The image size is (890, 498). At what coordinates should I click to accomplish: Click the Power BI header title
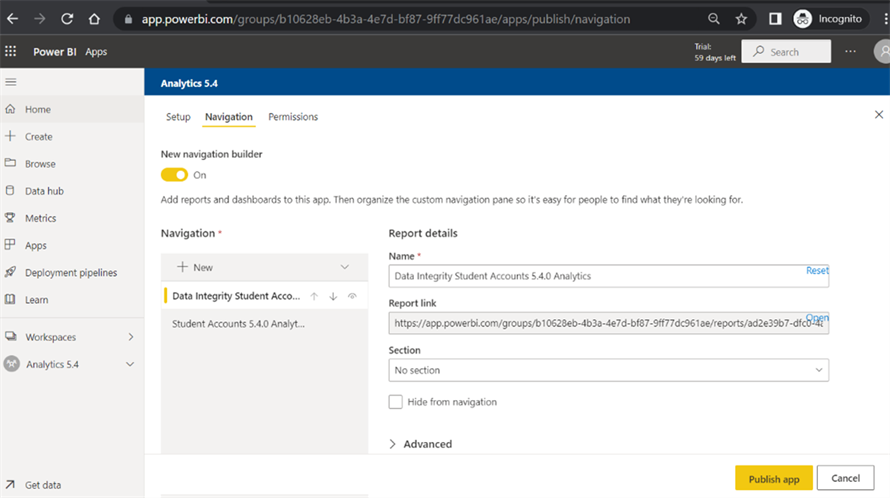pos(54,52)
